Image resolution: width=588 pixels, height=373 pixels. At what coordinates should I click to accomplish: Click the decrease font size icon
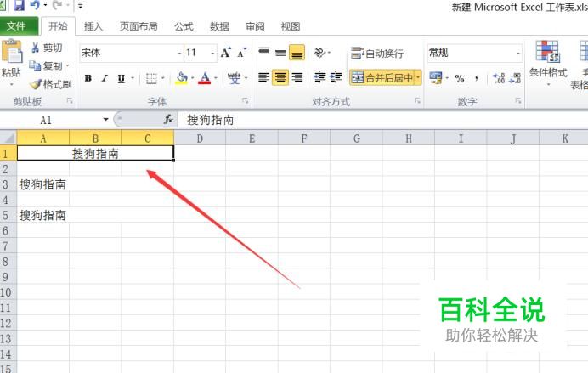[x=242, y=53]
